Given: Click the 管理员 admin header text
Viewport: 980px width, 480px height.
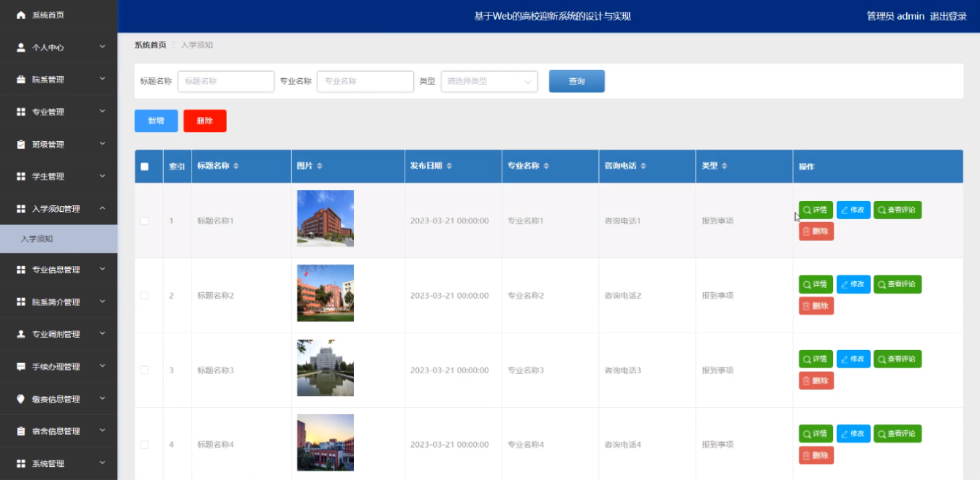Looking at the screenshot, I should 895,16.
